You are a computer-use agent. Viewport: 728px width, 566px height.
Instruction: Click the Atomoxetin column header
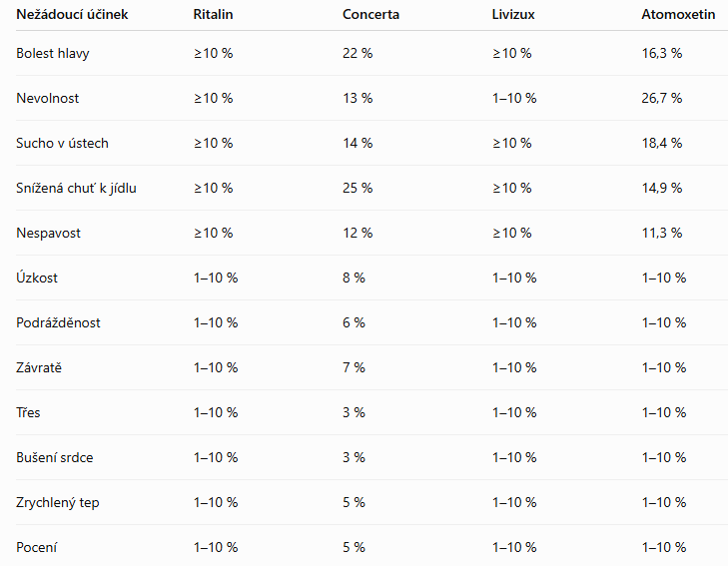pyautogui.click(x=678, y=14)
